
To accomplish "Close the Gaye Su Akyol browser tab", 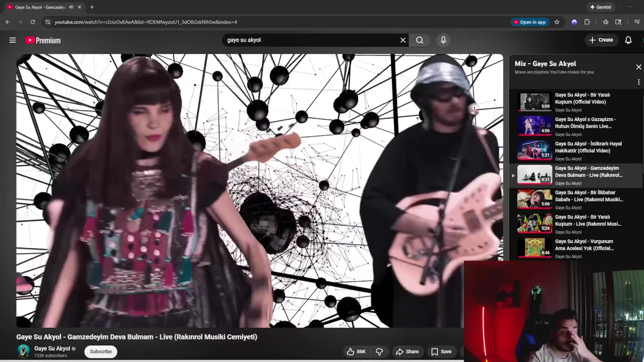I will click(x=79, y=7).
